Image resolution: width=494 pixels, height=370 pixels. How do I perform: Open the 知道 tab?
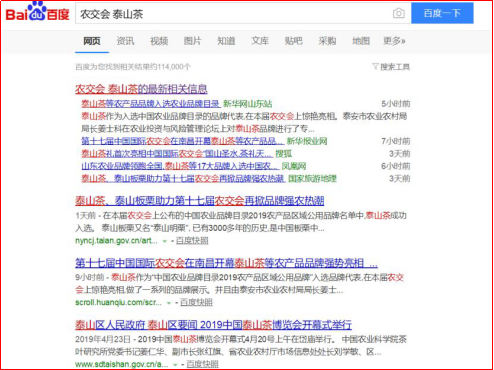(226, 41)
